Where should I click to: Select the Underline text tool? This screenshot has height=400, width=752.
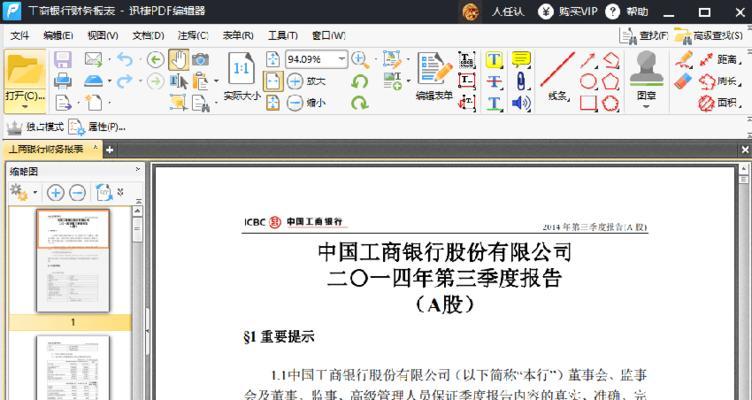[x=494, y=103]
